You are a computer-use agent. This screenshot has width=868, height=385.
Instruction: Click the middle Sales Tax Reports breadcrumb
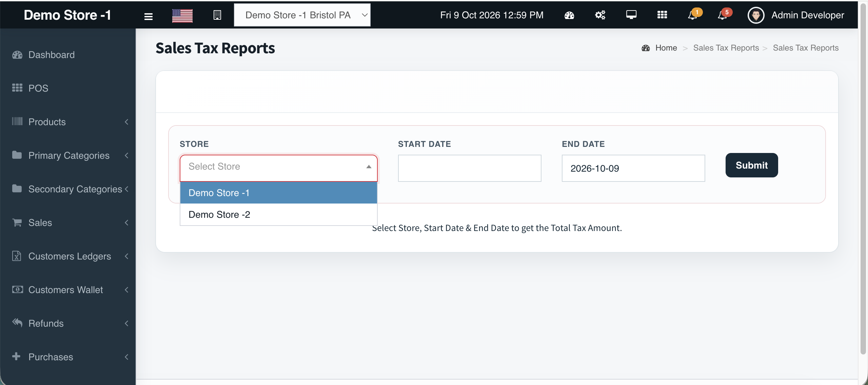(726, 48)
